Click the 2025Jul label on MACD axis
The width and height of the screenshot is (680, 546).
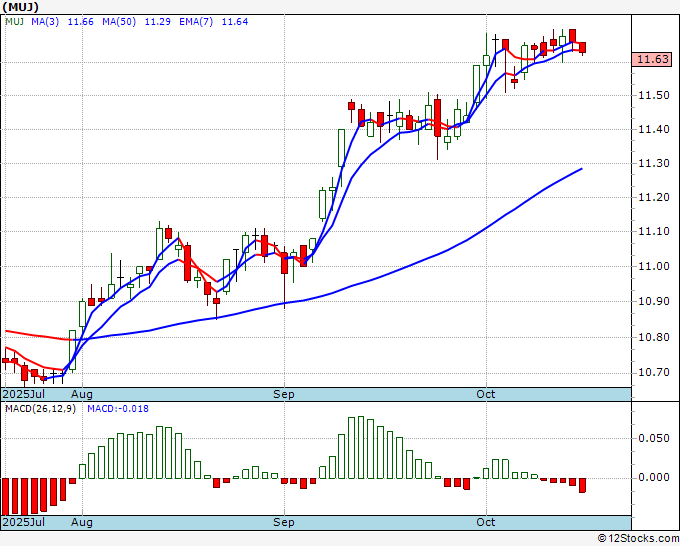tap(23, 522)
